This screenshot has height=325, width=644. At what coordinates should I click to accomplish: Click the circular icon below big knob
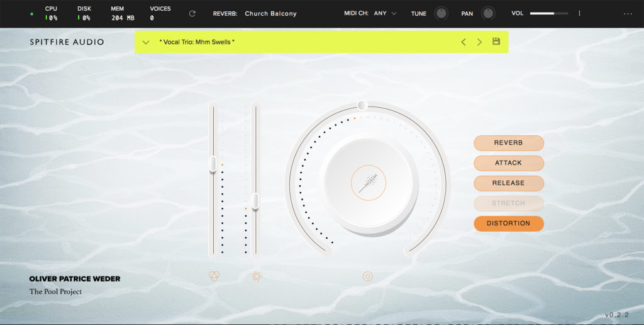[x=368, y=276]
